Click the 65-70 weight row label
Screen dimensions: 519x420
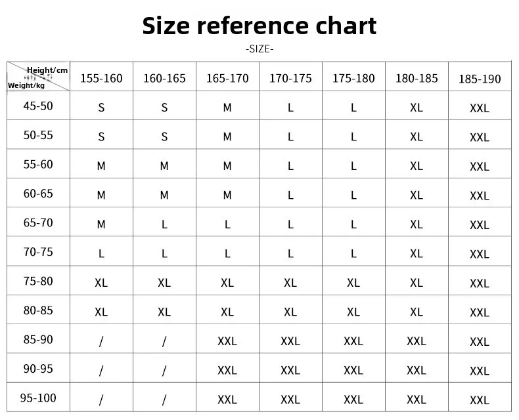point(38,222)
